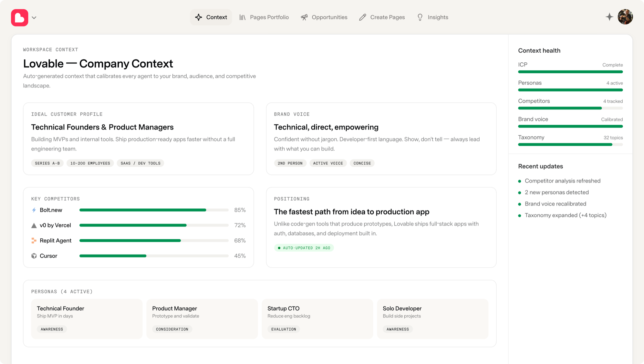Open the Context tab

(x=211, y=17)
